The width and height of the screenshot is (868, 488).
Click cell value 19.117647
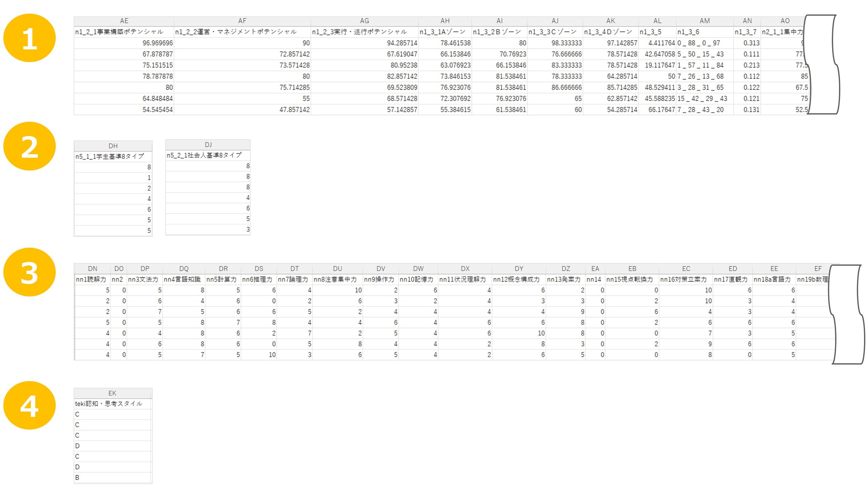(657, 65)
